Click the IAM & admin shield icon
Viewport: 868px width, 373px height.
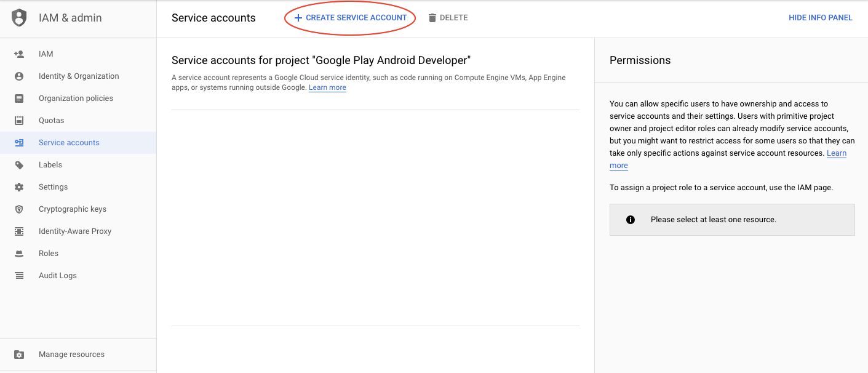(20, 18)
